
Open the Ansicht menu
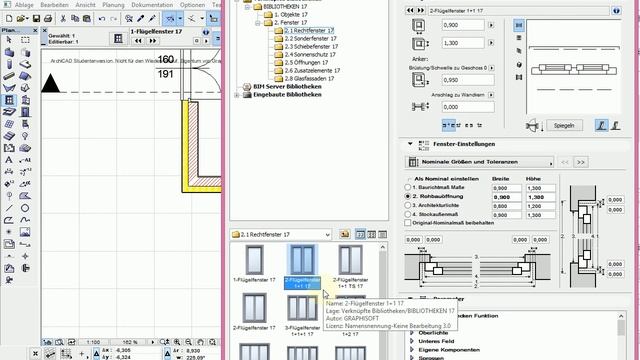[x=86, y=5]
